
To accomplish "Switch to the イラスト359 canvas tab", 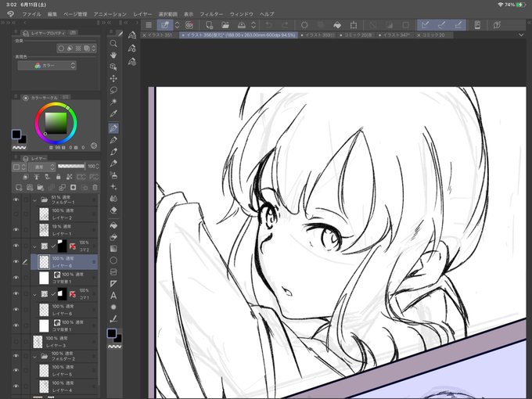I will (318, 35).
